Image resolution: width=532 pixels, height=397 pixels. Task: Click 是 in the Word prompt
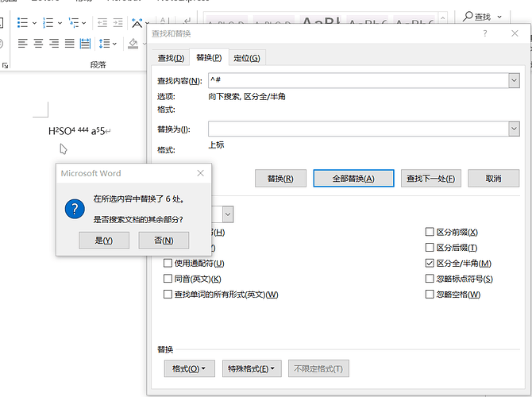point(105,240)
